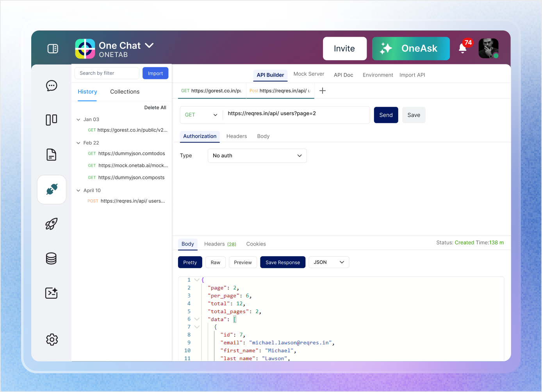The width and height of the screenshot is (542, 392).
Task: Open GET dummyjson.composts history entry
Action: (126, 178)
